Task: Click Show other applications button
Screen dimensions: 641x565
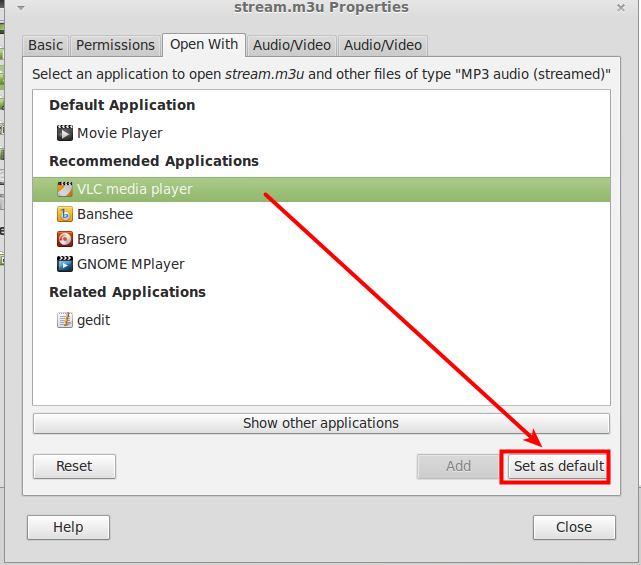Action: click(x=321, y=423)
